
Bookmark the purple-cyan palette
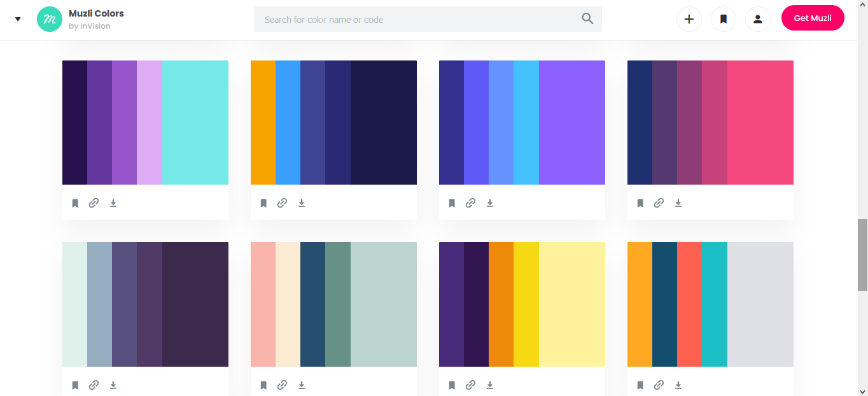tap(75, 203)
